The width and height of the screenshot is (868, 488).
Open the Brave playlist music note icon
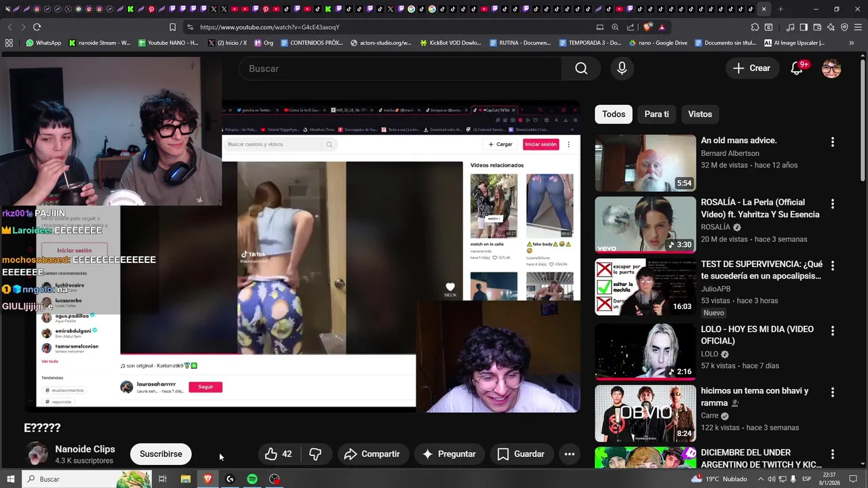(x=790, y=27)
